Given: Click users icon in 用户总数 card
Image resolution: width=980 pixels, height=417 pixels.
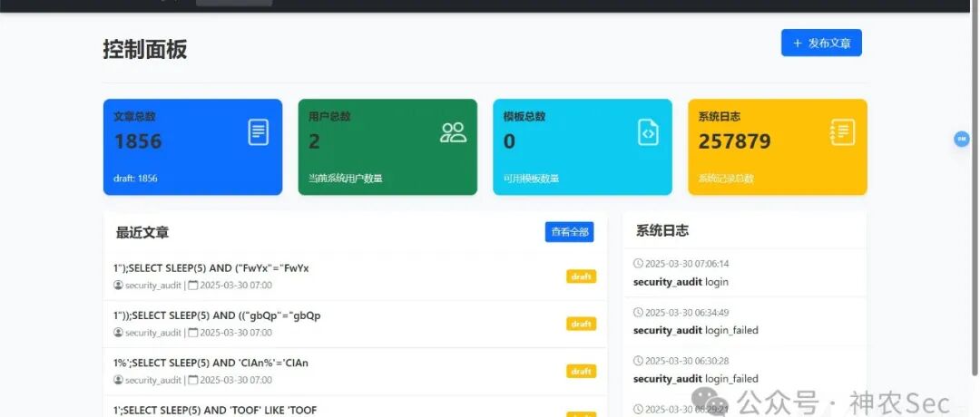Looking at the screenshot, I should 453,132.
